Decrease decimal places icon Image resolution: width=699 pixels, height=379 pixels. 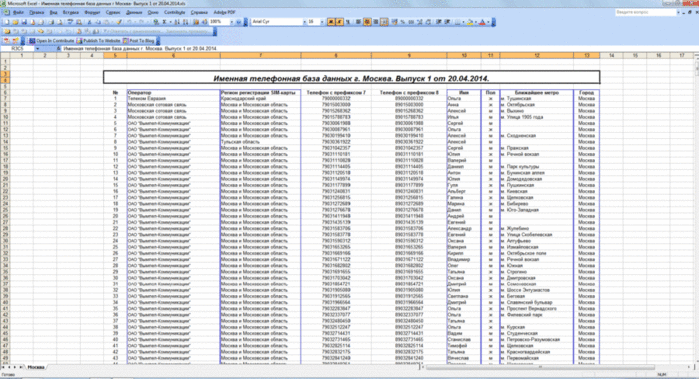(428, 22)
